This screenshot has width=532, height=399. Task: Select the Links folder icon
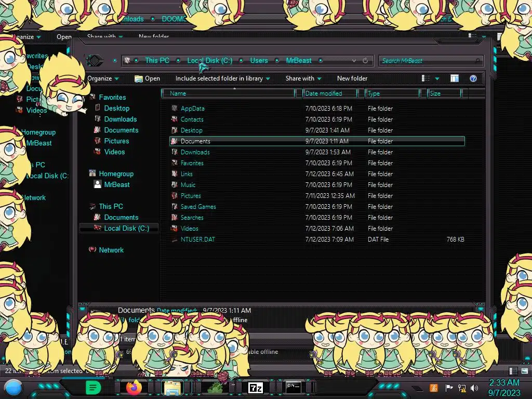[x=175, y=174]
